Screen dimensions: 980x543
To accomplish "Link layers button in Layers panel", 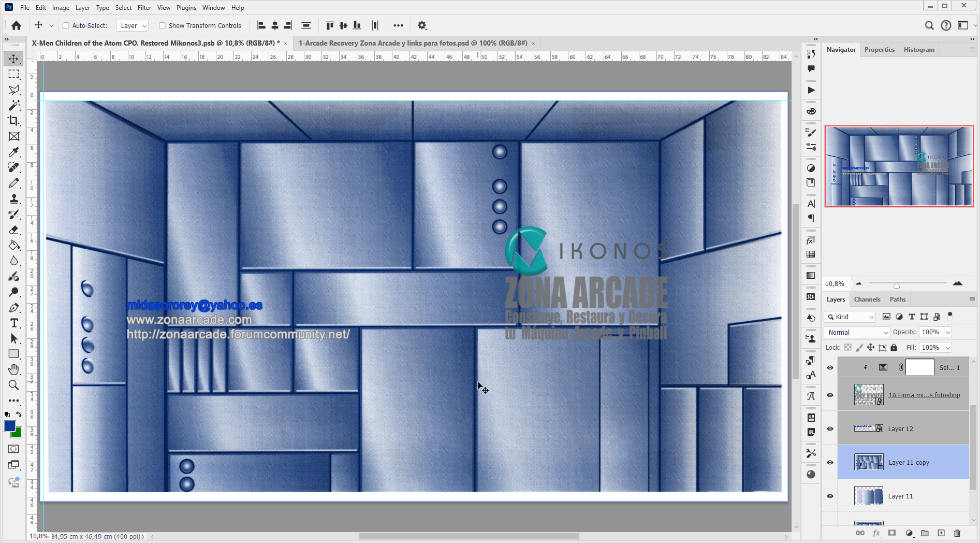I will (860, 533).
